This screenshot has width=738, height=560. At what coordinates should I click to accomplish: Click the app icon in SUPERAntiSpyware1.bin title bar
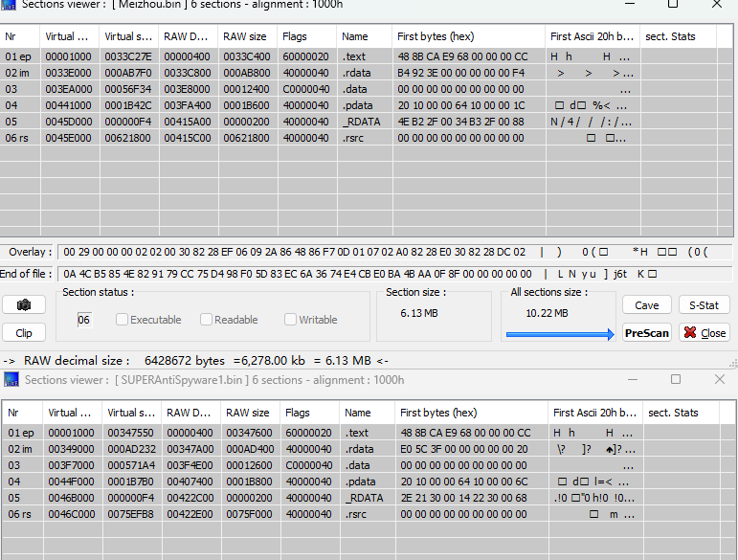pos(11,379)
